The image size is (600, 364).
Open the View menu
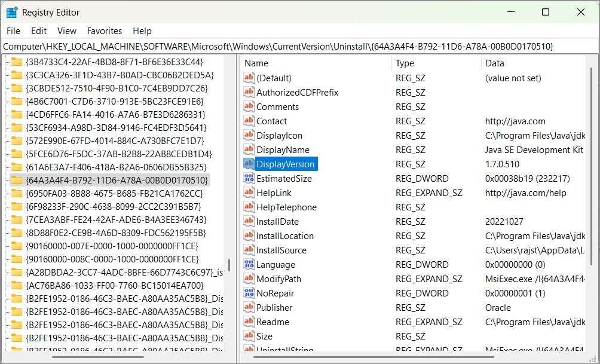pyautogui.click(x=67, y=31)
